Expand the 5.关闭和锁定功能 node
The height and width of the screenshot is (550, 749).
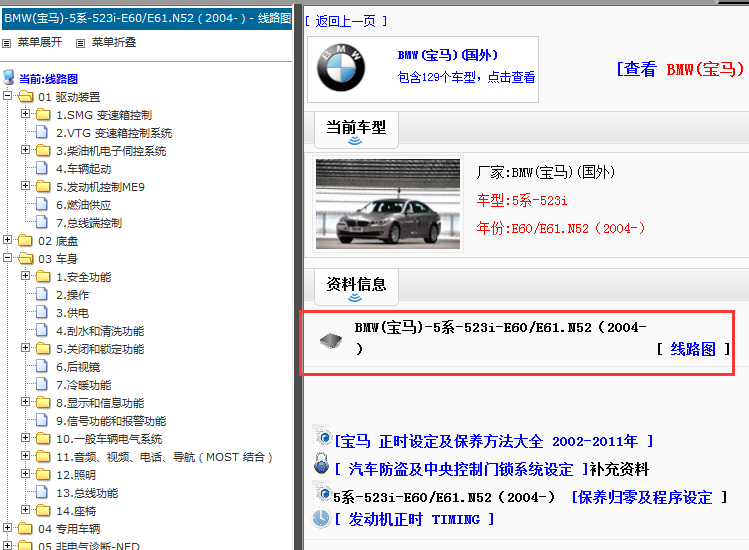[x=26, y=347]
